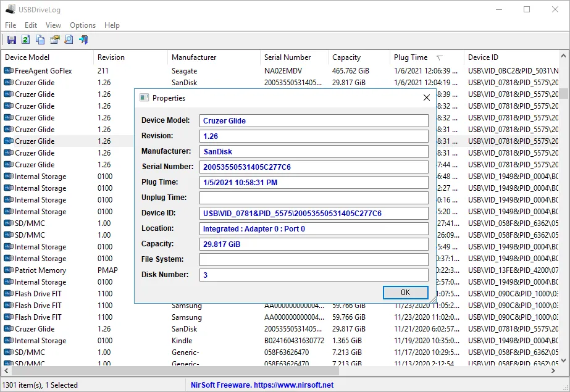Click the Device ID field in Properties
Screen dimensions: 570x392
[x=314, y=213]
